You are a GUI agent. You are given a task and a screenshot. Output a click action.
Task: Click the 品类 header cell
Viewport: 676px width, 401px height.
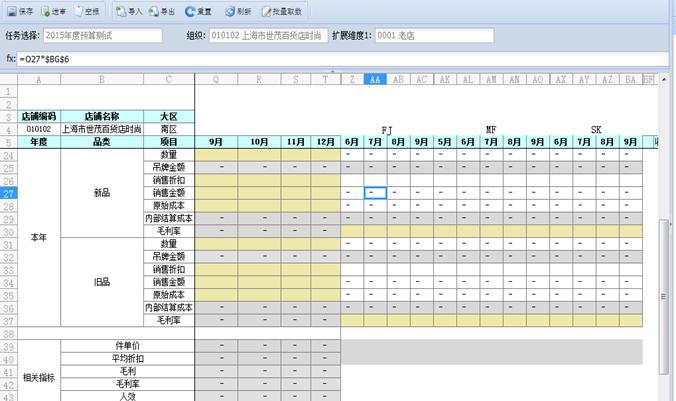(x=102, y=142)
